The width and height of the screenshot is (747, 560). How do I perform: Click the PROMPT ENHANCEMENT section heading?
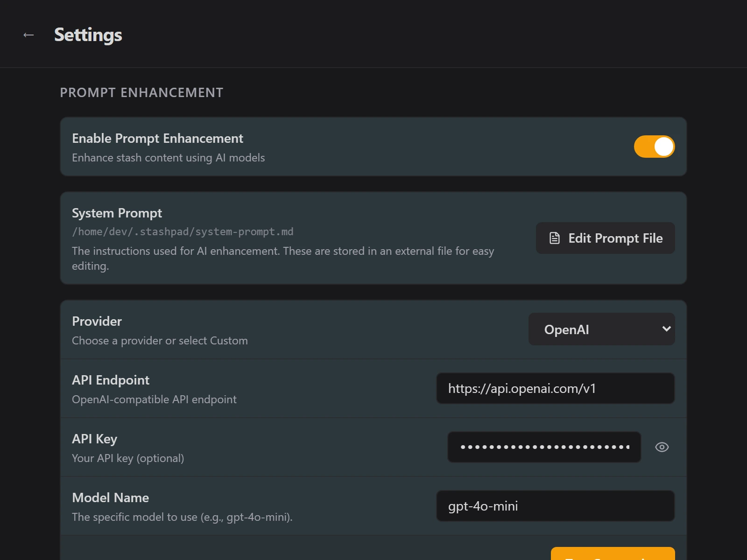click(141, 92)
